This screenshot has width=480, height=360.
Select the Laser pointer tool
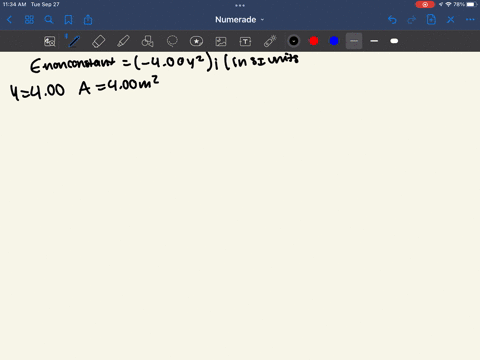click(270, 41)
